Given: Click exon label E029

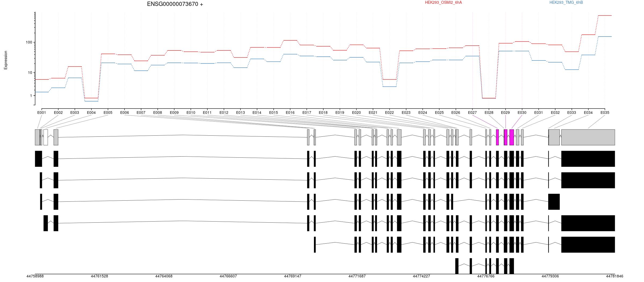Looking at the screenshot, I should click(x=505, y=113).
